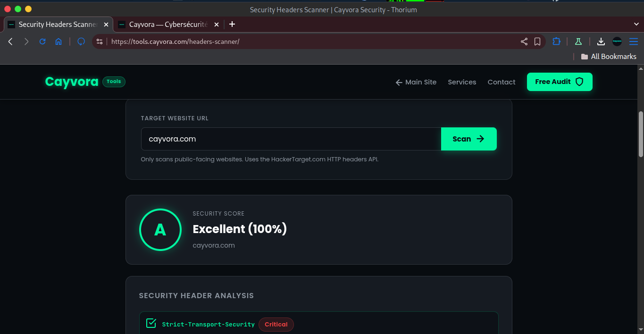Image resolution: width=644 pixels, height=334 pixels.
Task: Bookmark this page with the bookmark icon
Action: tap(537, 42)
